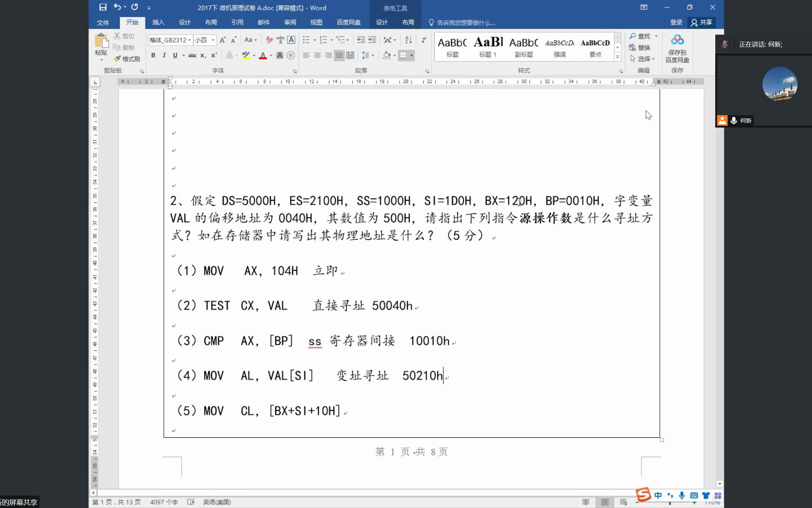The image size is (812, 508).
Task: Click the Find (查找) magnifier button
Action: point(640,36)
